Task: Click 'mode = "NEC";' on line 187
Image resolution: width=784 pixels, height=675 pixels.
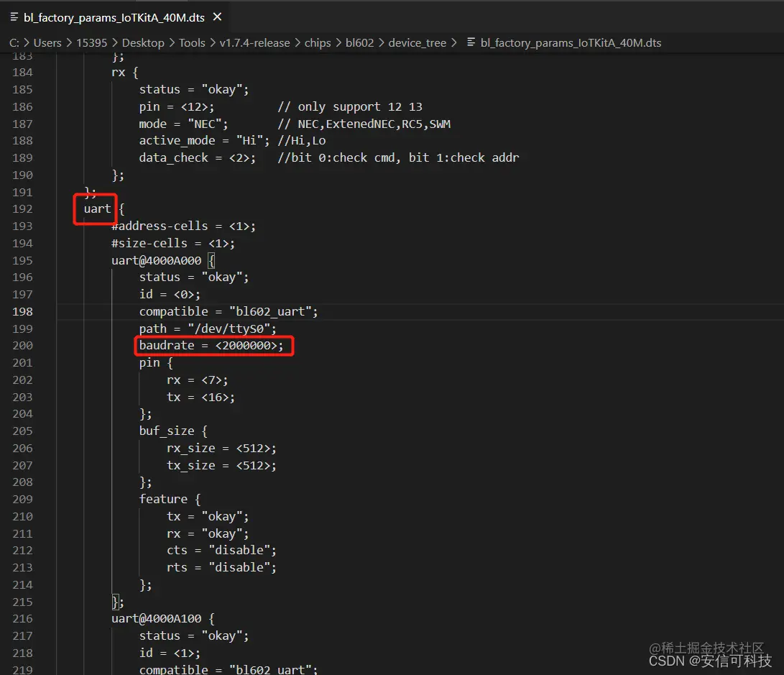Action: pyautogui.click(x=183, y=124)
